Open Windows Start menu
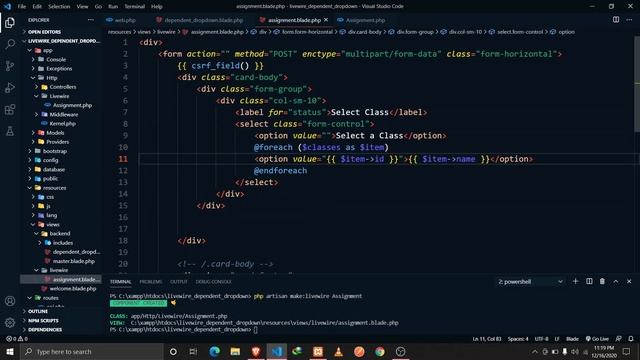 10,351
